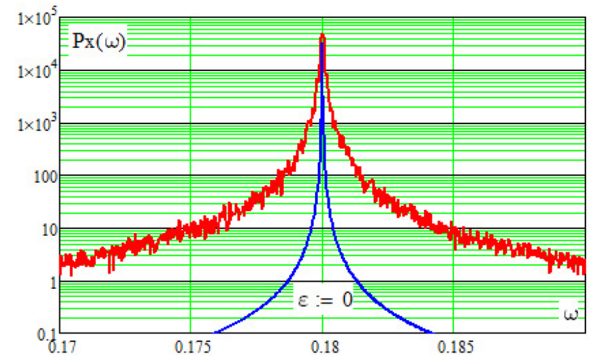The image size is (594, 364).
Task: Select the 100 tick label on y-axis
Action: pyautogui.click(x=45, y=176)
